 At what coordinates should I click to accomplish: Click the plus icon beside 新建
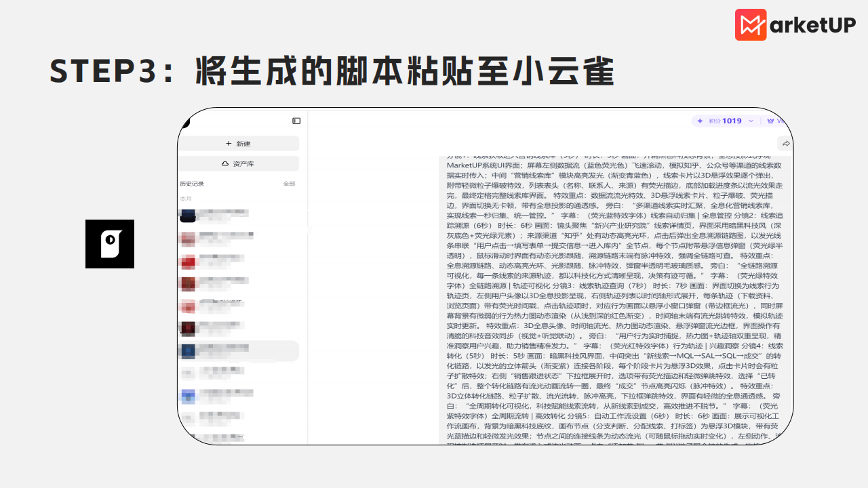(229, 144)
